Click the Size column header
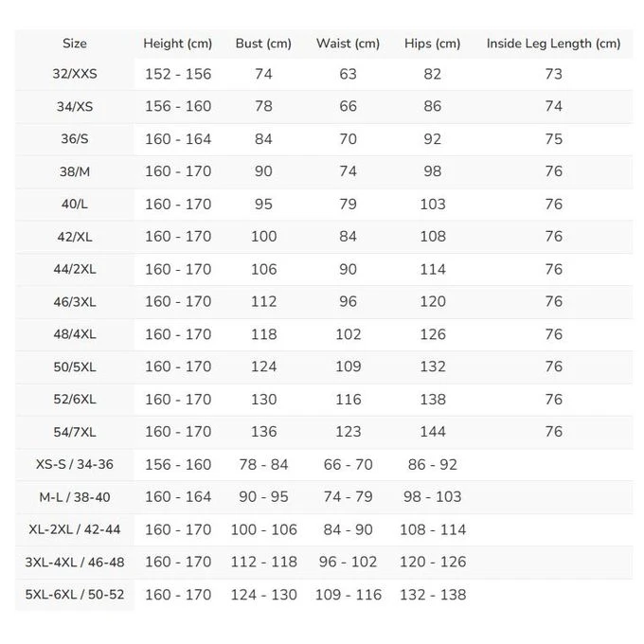The image size is (644, 644). click(x=75, y=44)
